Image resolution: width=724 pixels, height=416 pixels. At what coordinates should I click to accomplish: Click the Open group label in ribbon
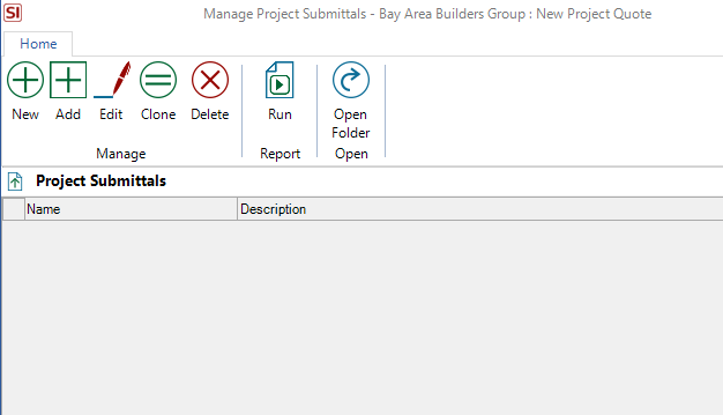click(x=351, y=154)
